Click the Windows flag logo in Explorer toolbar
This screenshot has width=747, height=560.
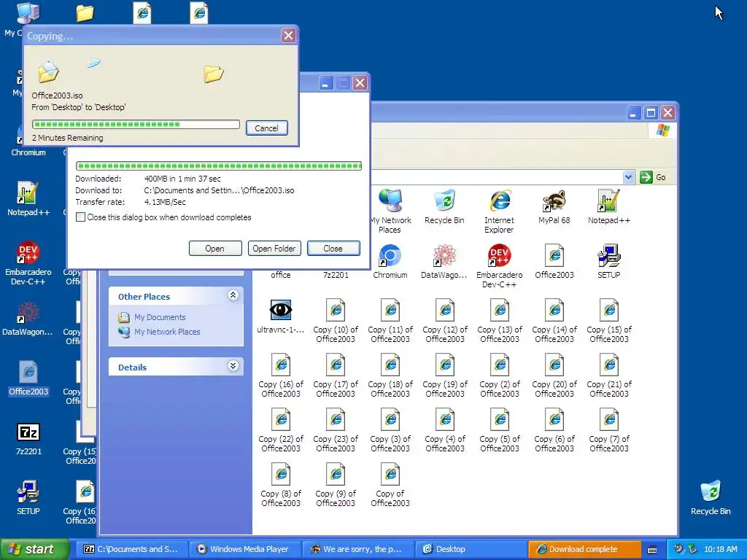coord(662,130)
